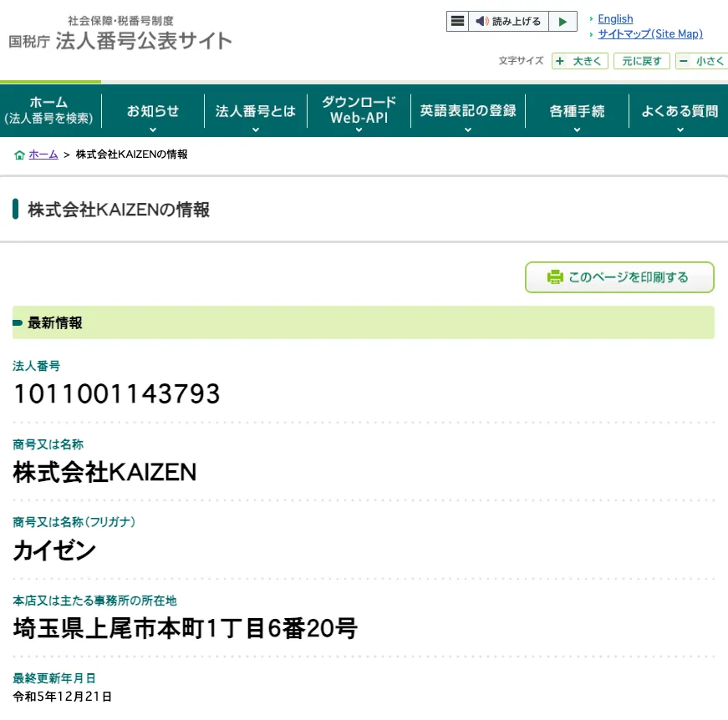Viewport: 728px width, 720px height.
Task: Click the 法人番号 field label
Action: (x=36, y=366)
